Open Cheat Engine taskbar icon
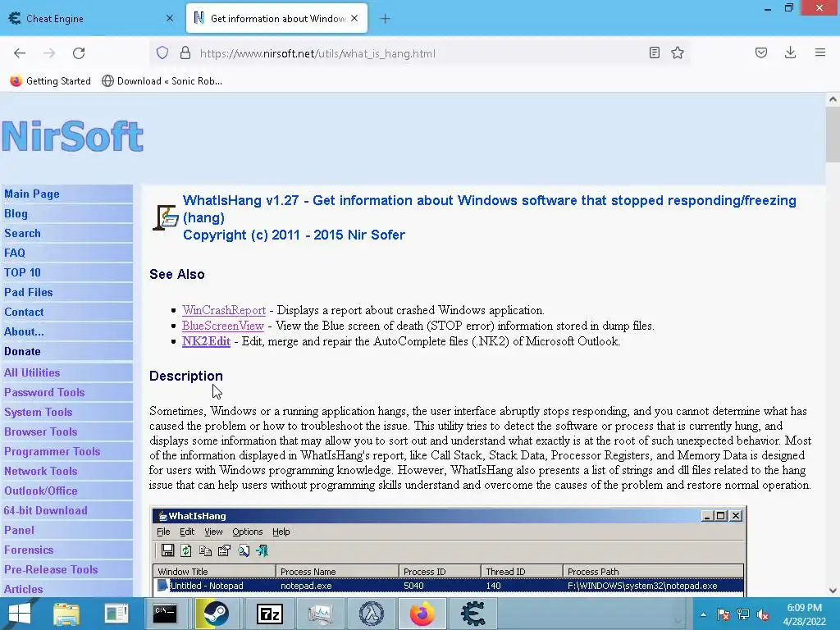Screen dimensions: 840x630 472,614
